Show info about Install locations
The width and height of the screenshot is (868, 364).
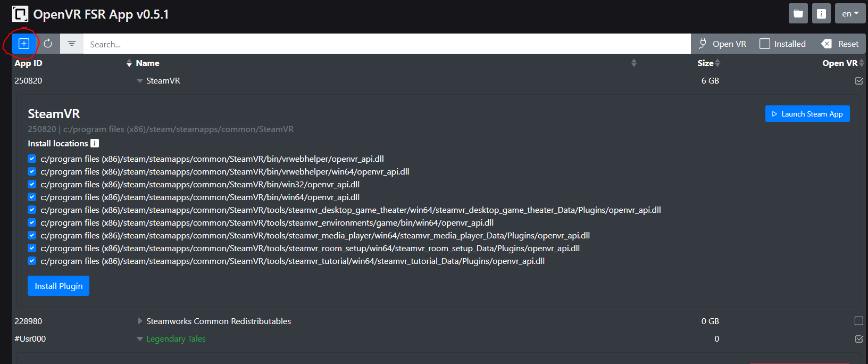(x=95, y=143)
